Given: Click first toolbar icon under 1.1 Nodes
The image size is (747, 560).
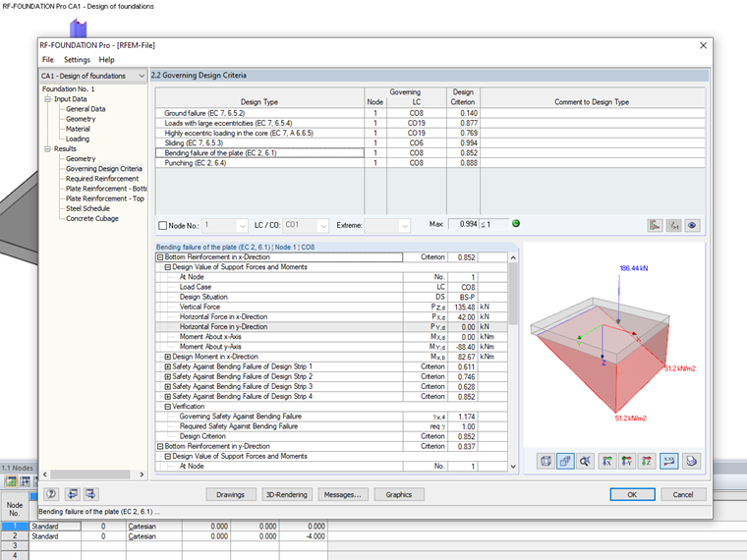Looking at the screenshot, I should tap(11, 481).
